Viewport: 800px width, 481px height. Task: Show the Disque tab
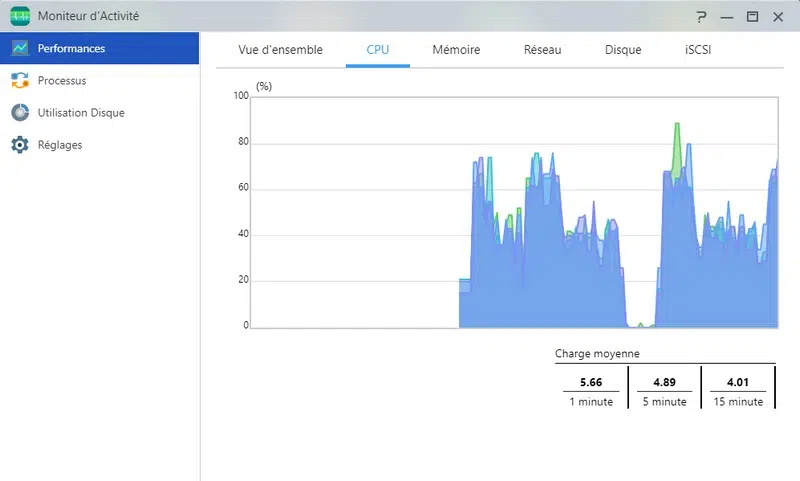(x=623, y=49)
